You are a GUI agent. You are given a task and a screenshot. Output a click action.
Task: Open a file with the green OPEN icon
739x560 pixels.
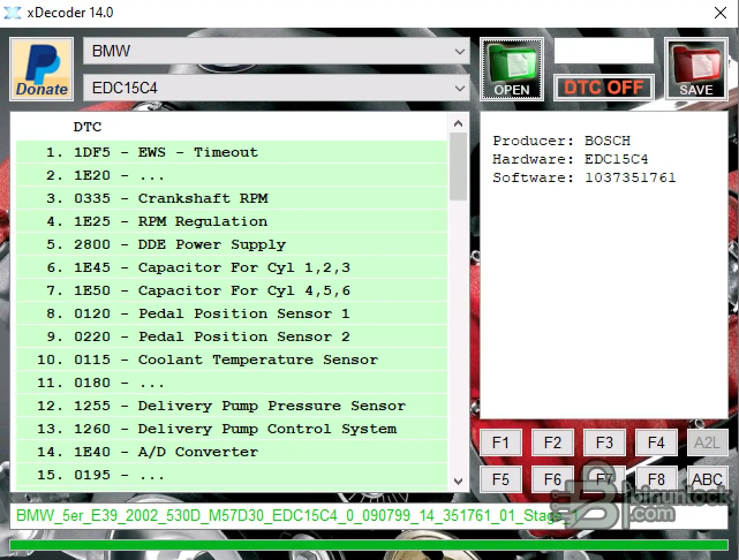tap(512, 69)
